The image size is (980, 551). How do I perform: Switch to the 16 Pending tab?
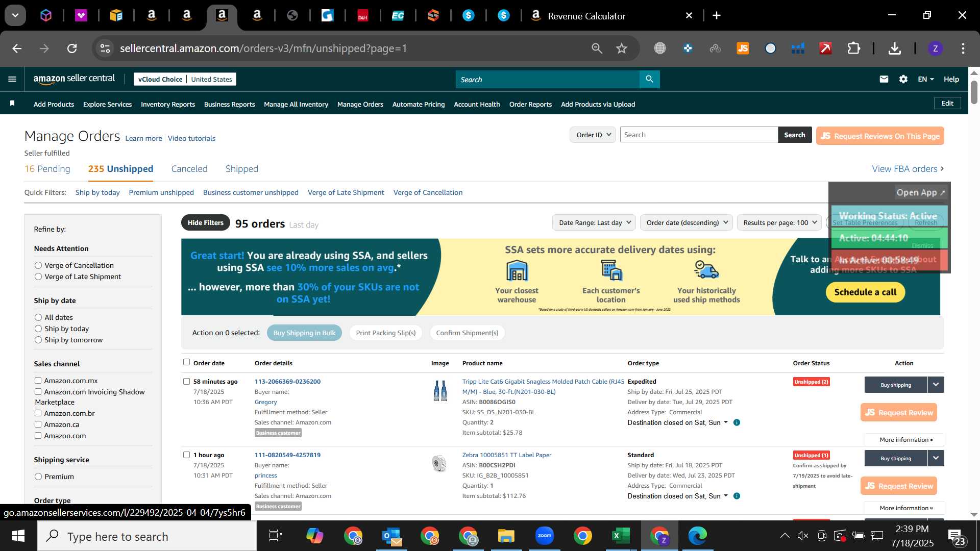coord(47,169)
